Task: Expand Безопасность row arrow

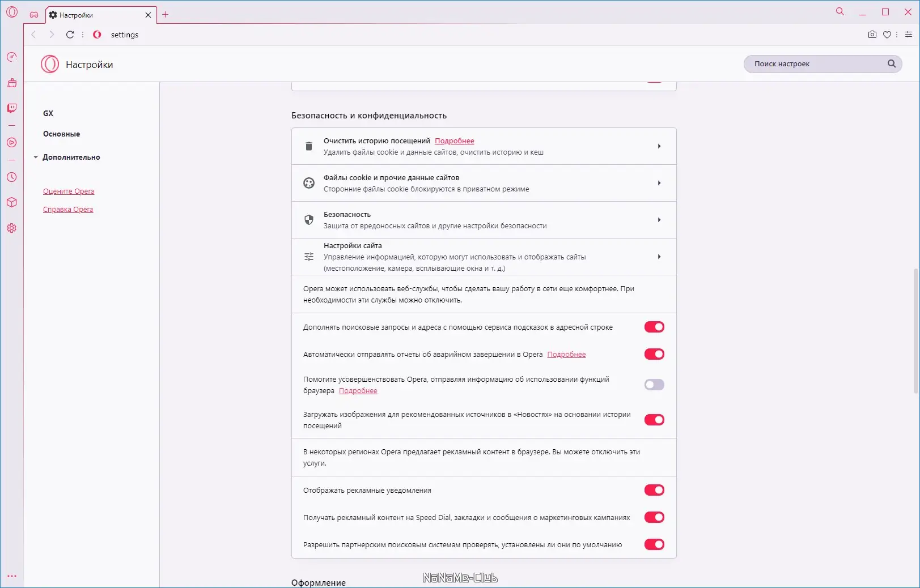Action: (x=659, y=220)
